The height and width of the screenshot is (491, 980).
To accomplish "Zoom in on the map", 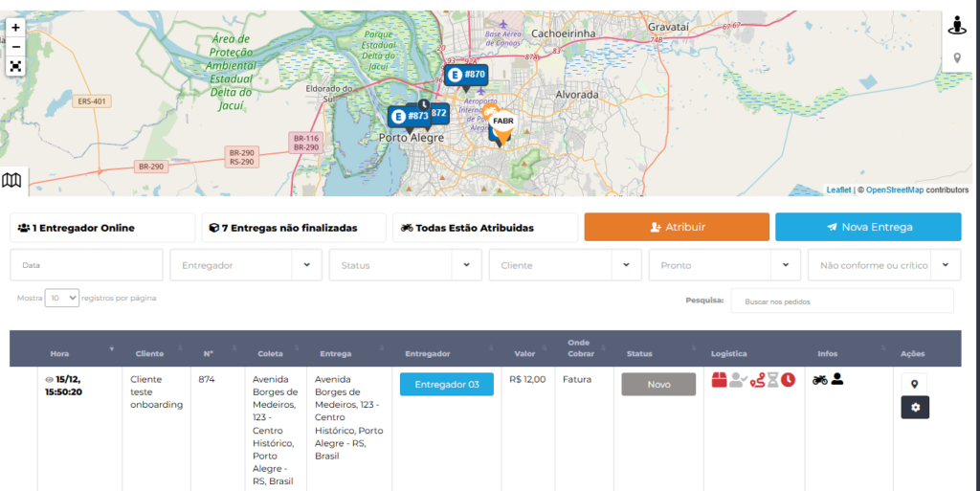I will [15, 28].
